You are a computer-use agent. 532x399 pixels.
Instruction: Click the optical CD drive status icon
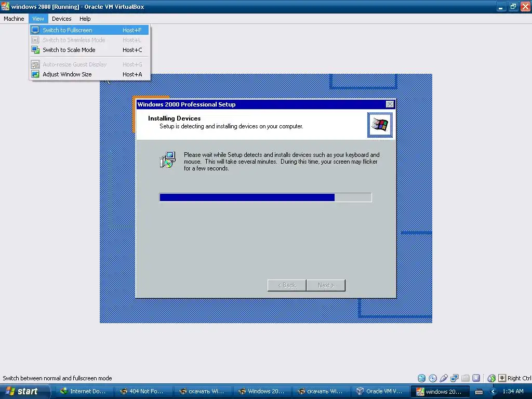pyautogui.click(x=433, y=378)
